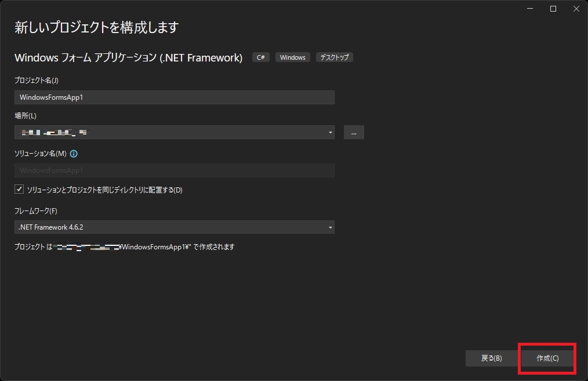Image resolution: width=588 pixels, height=381 pixels.
Task: Close the dialog with the X button
Action: (576, 9)
